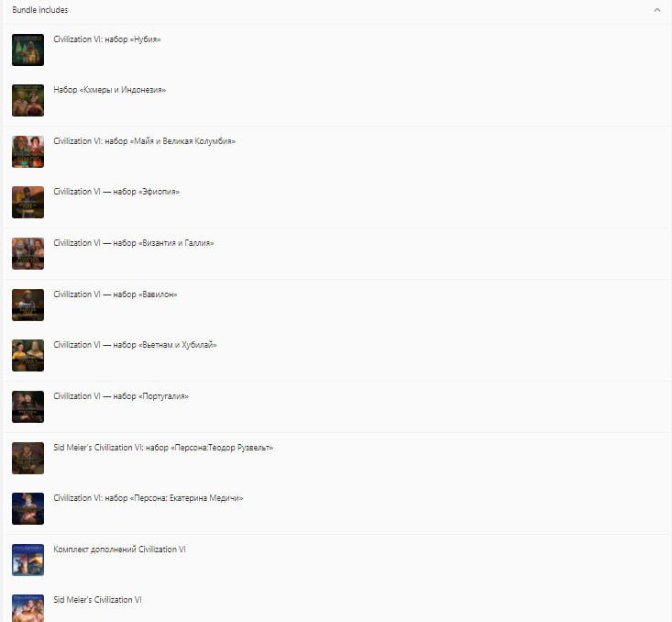Open the Вавилон pack cover image
The image size is (672, 622).
point(28,305)
